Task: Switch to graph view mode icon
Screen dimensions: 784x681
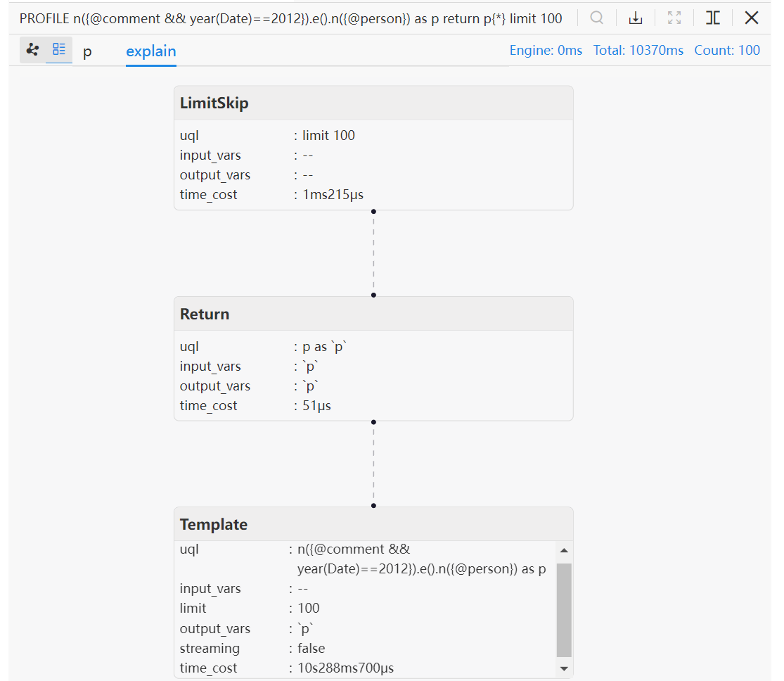Action: pyautogui.click(x=32, y=50)
